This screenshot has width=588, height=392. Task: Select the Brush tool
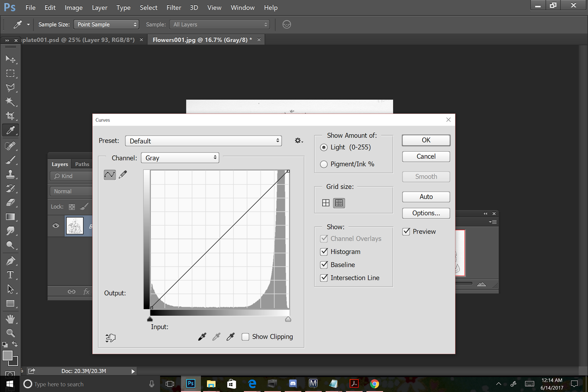coord(10,160)
